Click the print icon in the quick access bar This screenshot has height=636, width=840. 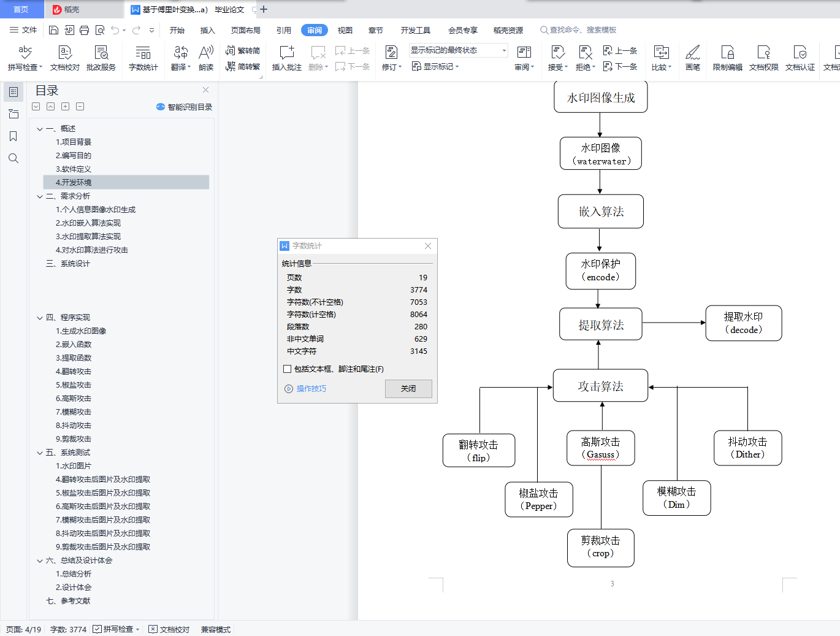click(84, 30)
